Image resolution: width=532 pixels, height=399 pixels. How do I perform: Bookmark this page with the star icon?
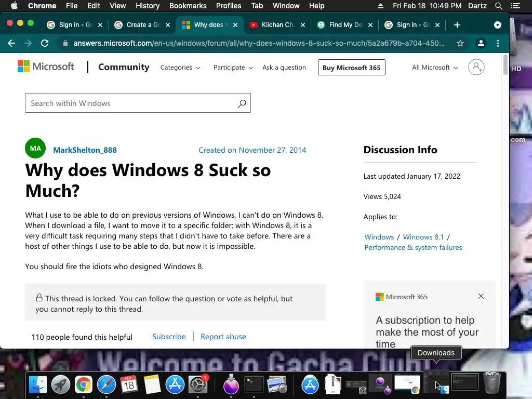coord(460,43)
